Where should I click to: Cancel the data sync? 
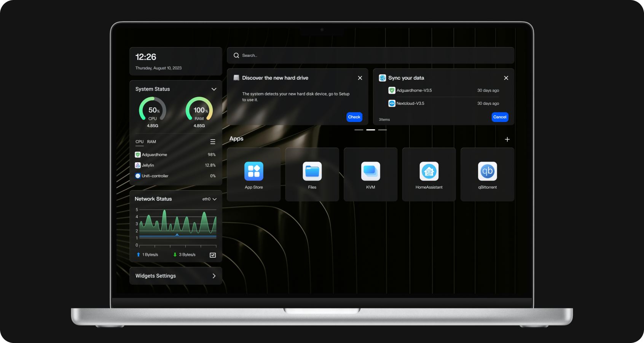[500, 117]
